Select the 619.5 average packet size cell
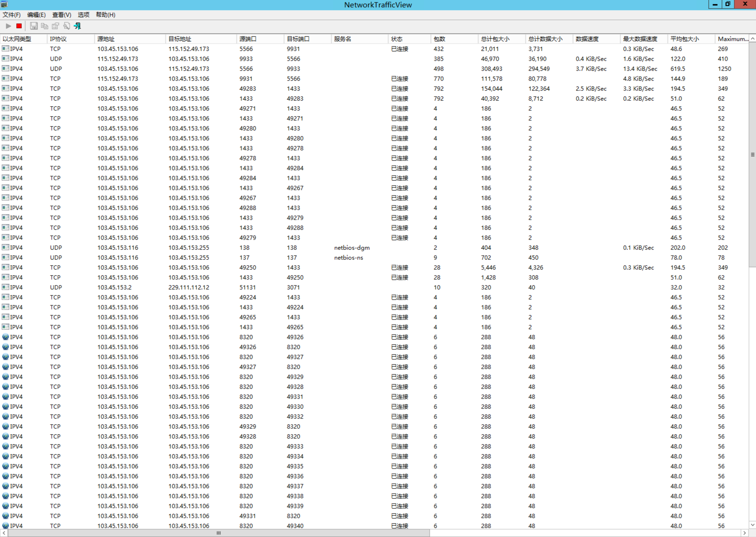Screen dimensions: 756x537 pyautogui.click(x=678, y=68)
